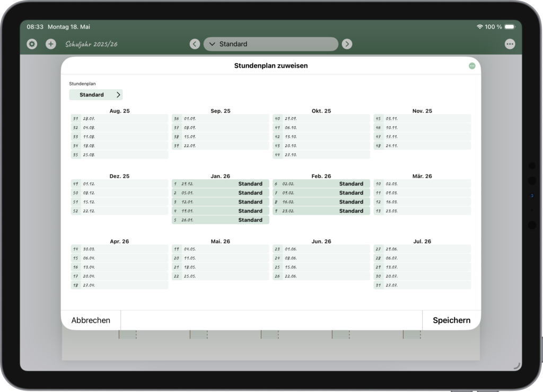
Task: Deselect week 1 starting 29.12.
Action: [220, 184]
